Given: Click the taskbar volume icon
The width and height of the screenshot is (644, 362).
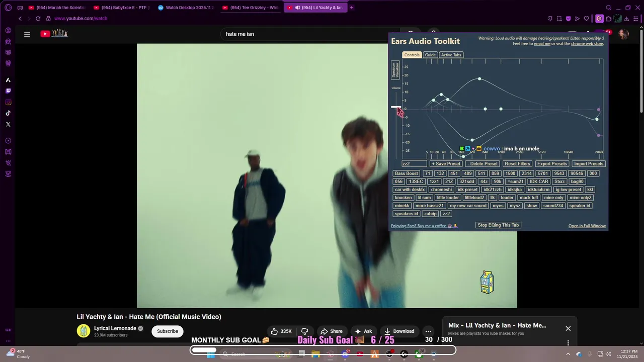Looking at the screenshot, I should 608,354.
